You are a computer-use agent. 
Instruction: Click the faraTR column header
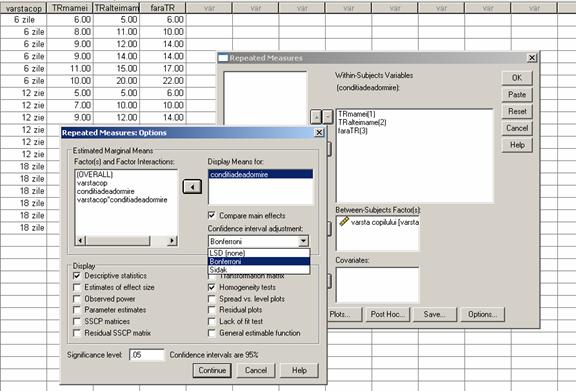163,8
